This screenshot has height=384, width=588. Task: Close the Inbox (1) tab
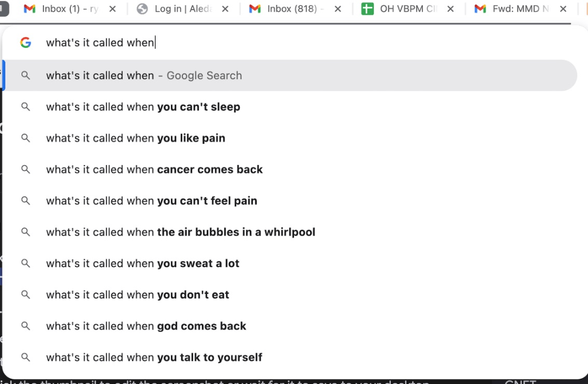(113, 9)
